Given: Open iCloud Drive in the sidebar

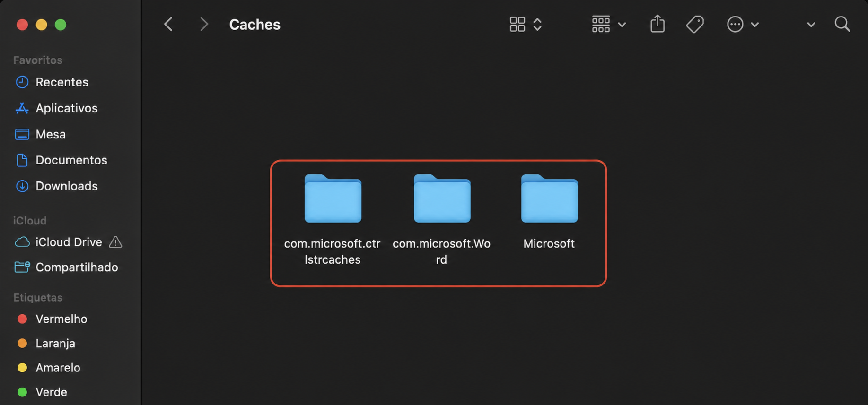Looking at the screenshot, I should tap(69, 242).
